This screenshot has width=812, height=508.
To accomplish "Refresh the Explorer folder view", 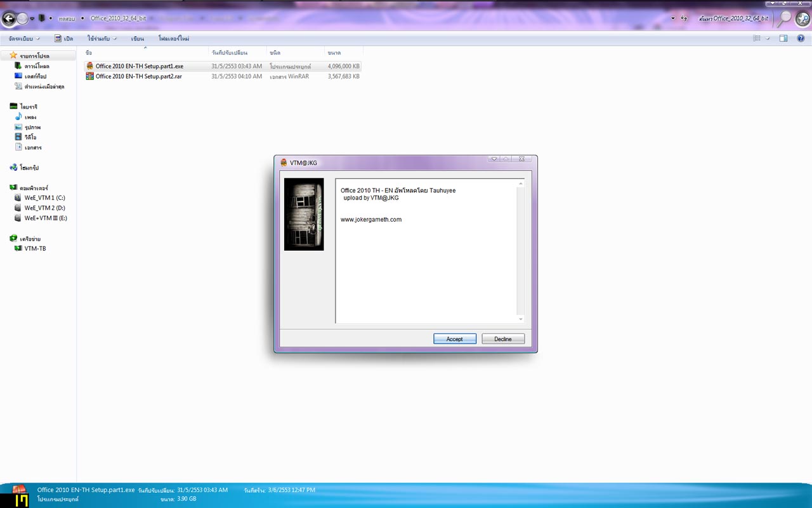I will click(684, 18).
